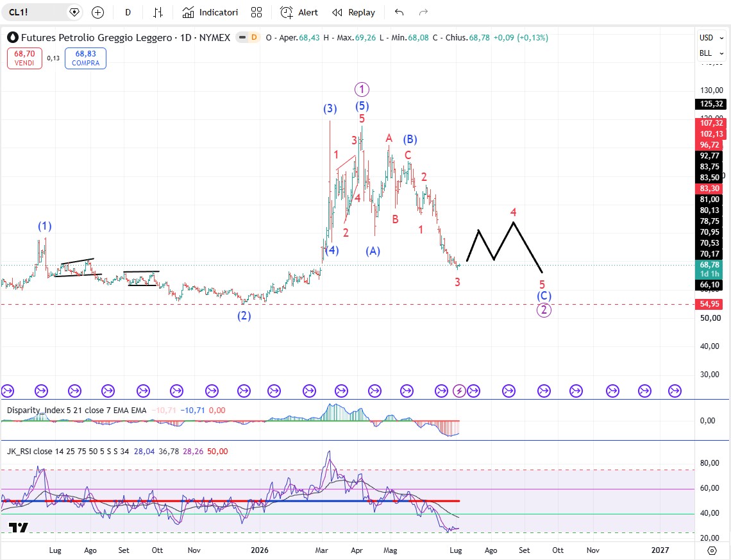Open the indicator templates grid icon
Screen dimensions: 731x560
click(256, 13)
